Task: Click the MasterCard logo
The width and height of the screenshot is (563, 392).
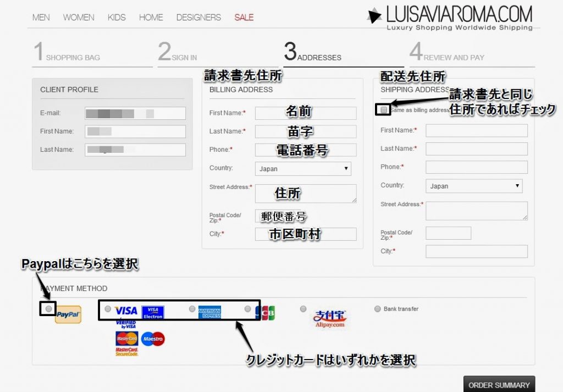Action: pyautogui.click(x=127, y=339)
